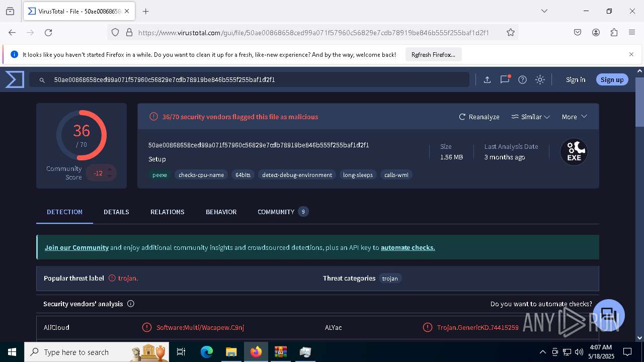
Task: Click the Software:Multi/Wacapew.C9nj detection text
Action: click(x=200, y=327)
